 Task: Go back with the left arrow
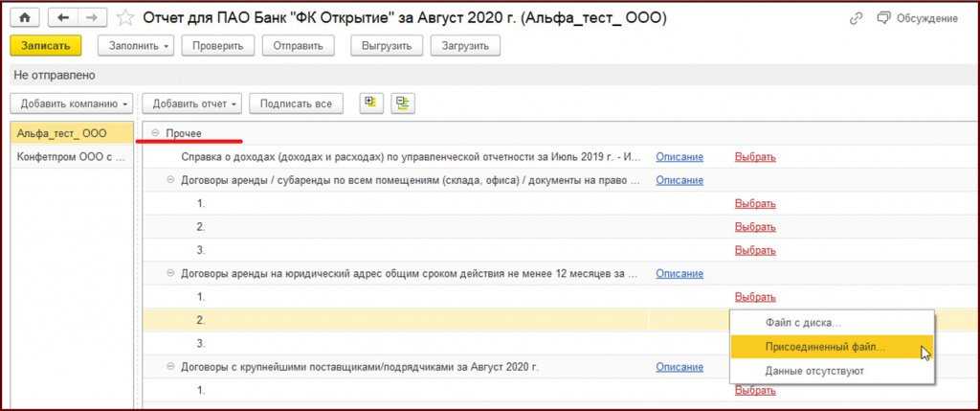tap(62, 18)
